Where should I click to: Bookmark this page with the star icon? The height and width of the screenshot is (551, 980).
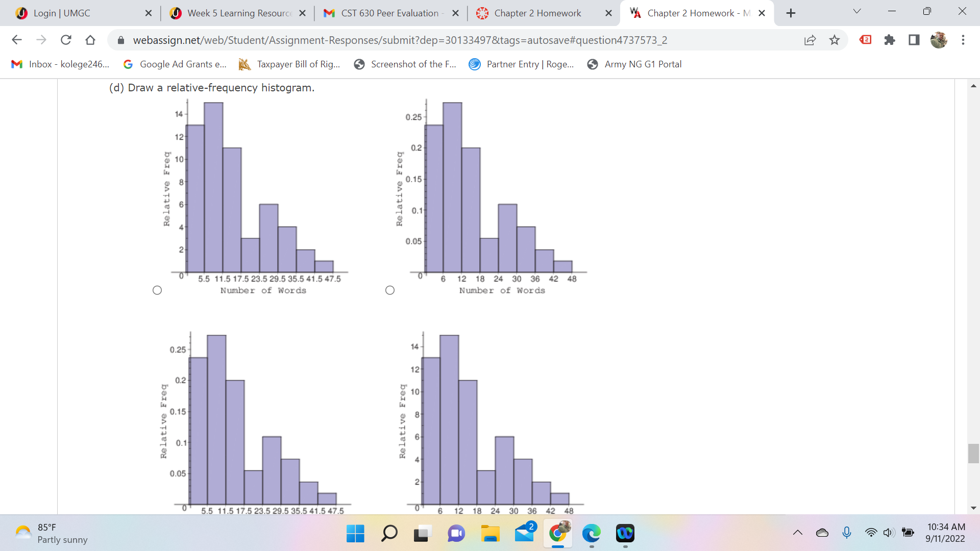835,40
